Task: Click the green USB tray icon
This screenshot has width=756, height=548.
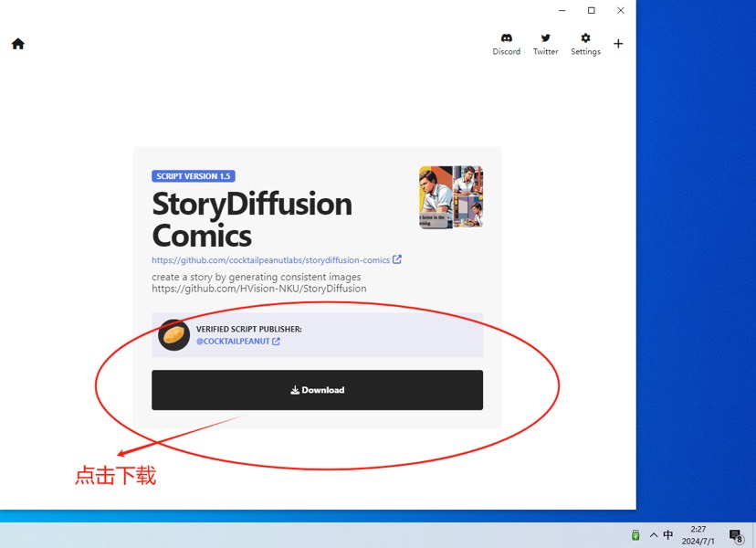Action: click(x=635, y=535)
